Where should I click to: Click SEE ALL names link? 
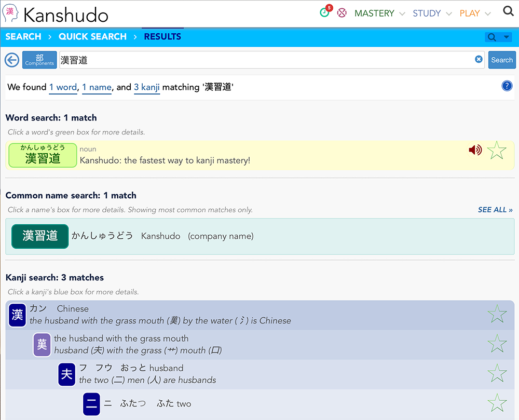click(495, 210)
